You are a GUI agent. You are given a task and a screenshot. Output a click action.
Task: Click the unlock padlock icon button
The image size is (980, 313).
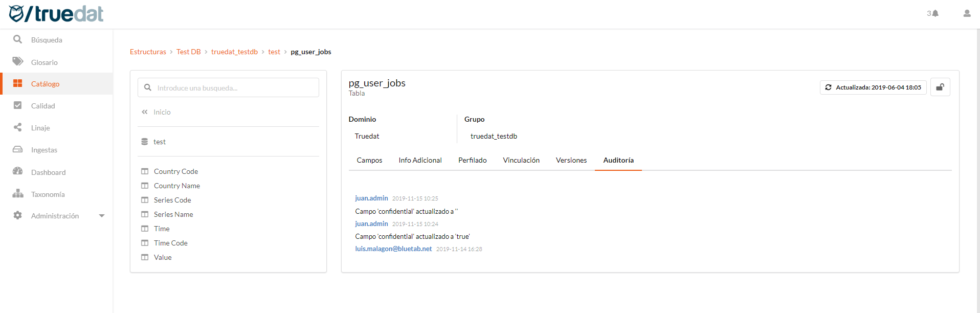click(940, 87)
